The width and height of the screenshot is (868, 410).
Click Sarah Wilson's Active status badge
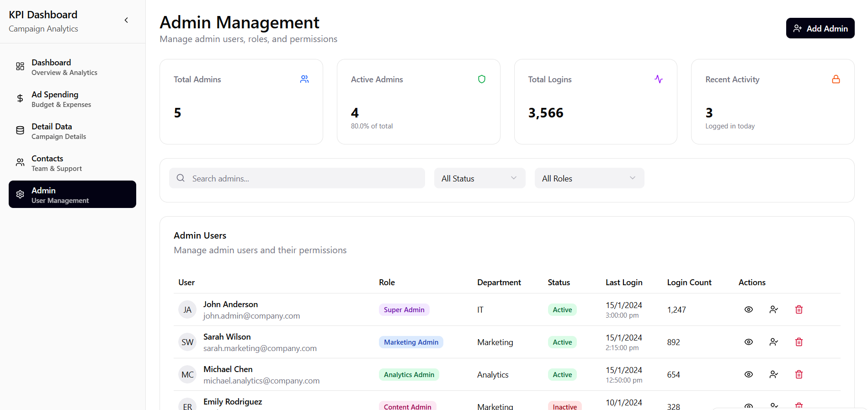click(x=562, y=342)
